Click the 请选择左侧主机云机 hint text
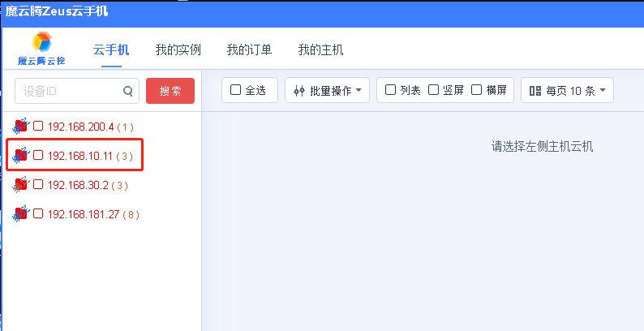The width and height of the screenshot is (644, 331). 542,147
